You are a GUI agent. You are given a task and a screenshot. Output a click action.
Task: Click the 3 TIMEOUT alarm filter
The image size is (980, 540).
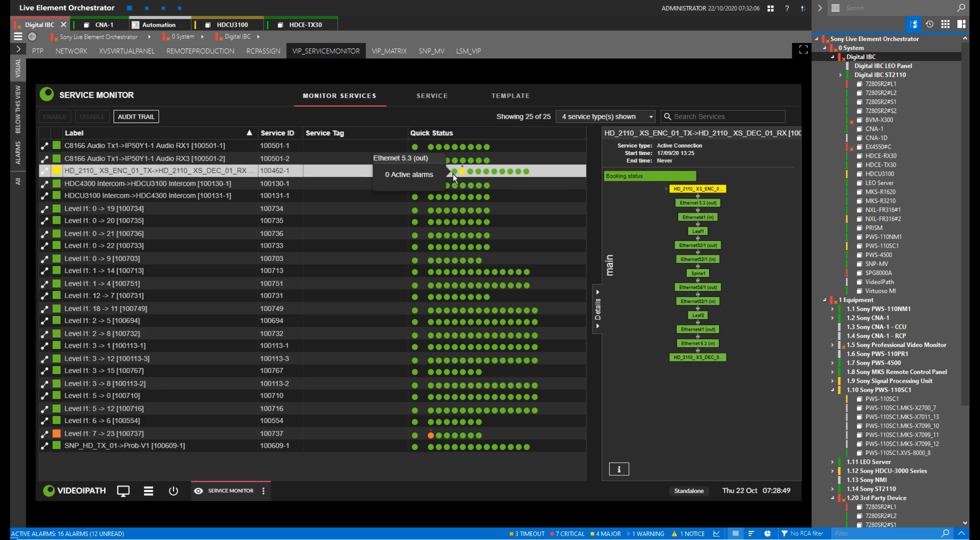point(527,534)
